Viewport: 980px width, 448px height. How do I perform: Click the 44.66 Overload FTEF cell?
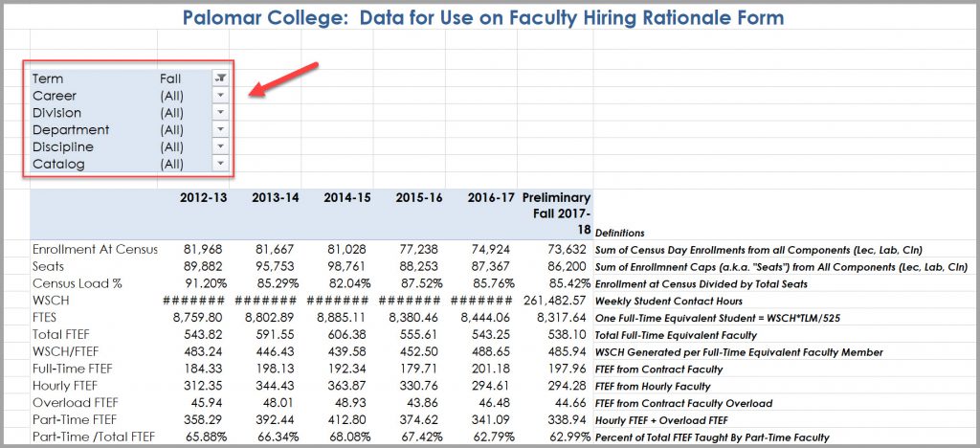coord(573,404)
